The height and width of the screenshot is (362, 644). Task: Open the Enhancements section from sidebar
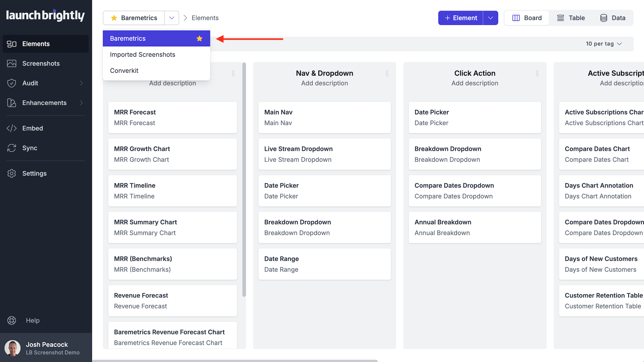pyautogui.click(x=45, y=103)
